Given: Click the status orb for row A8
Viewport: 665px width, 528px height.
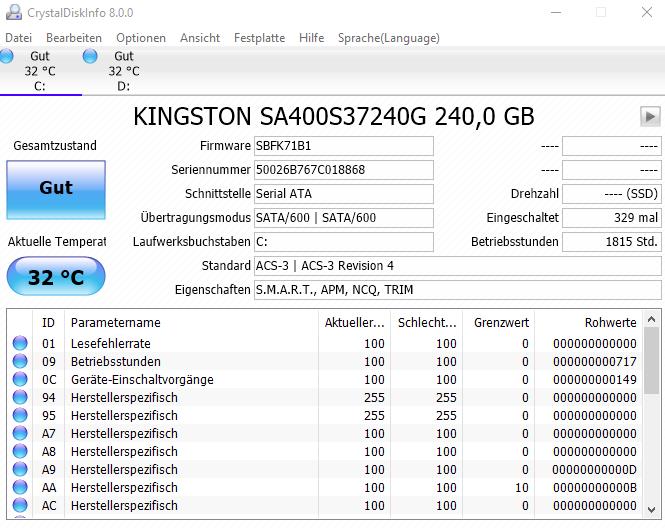Looking at the screenshot, I should pos(20,451).
